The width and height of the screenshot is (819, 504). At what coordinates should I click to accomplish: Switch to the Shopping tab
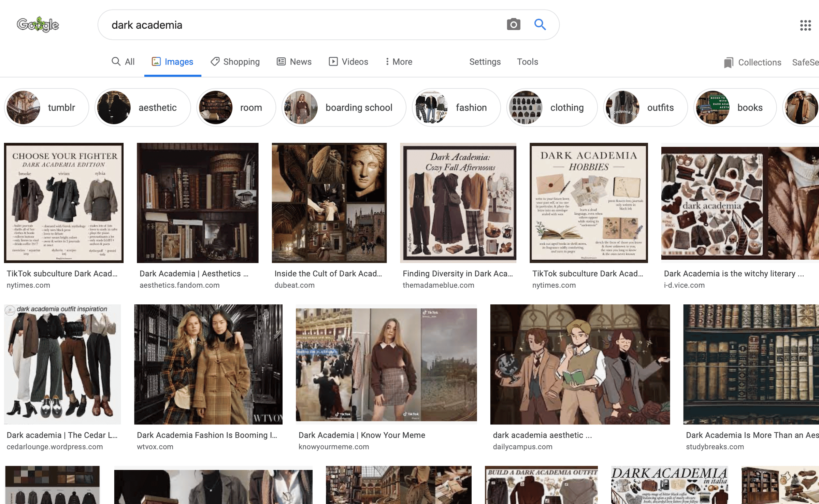point(235,62)
